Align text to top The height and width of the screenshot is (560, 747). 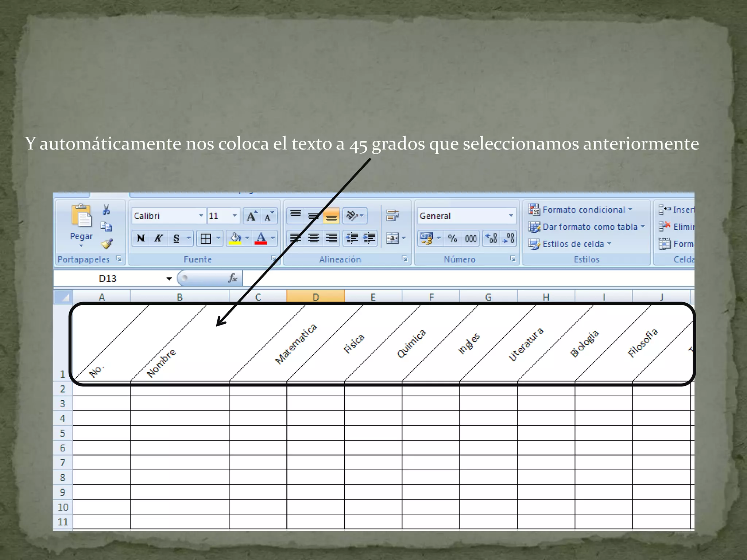point(296,215)
